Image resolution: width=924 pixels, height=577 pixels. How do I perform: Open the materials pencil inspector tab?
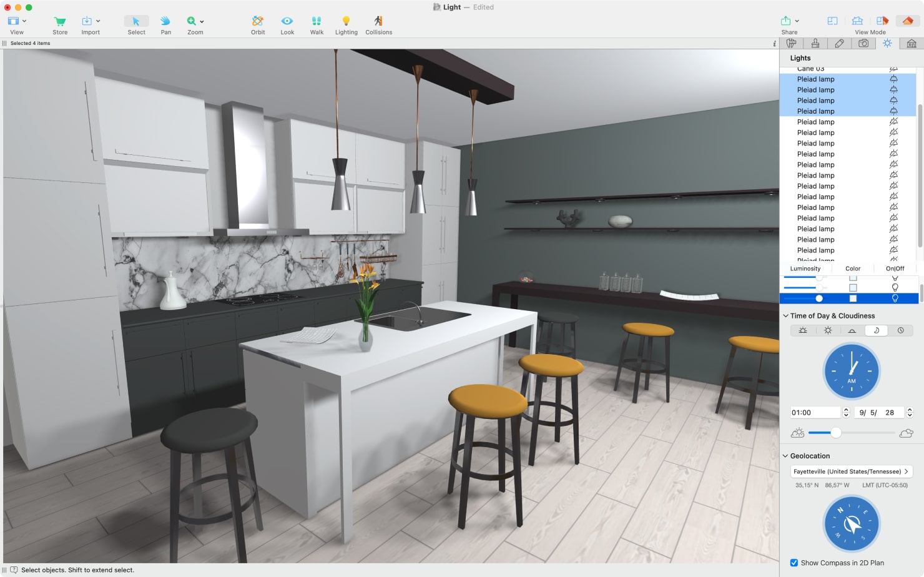(839, 44)
